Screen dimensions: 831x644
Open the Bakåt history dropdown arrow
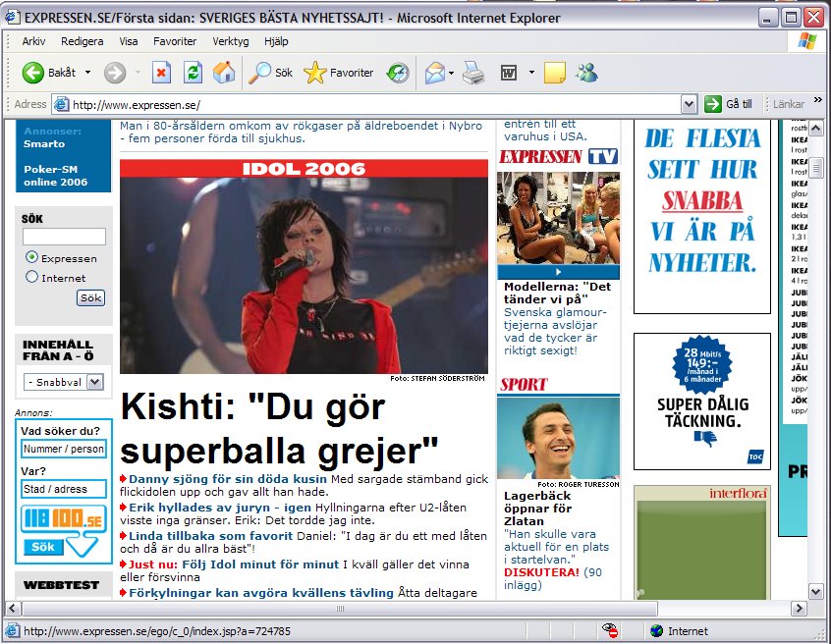pyautogui.click(x=88, y=73)
